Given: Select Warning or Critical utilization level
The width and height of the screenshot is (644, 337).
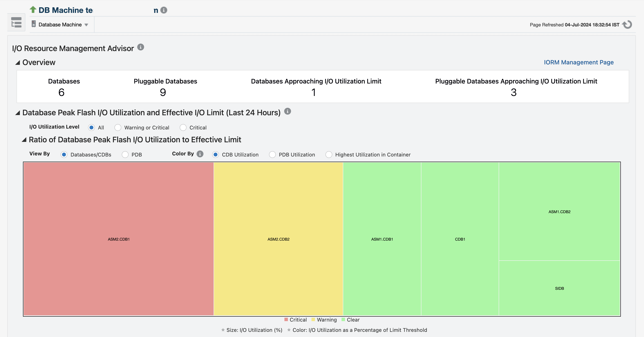Looking at the screenshot, I should [x=118, y=128].
